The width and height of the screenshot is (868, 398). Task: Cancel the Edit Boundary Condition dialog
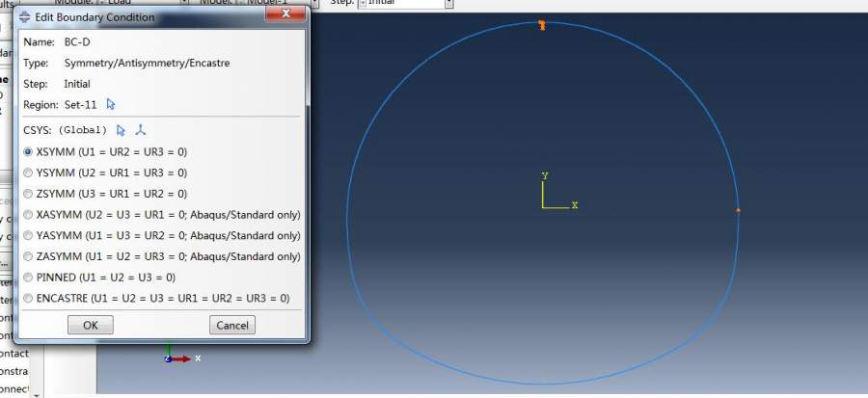(x=232, y=325)
